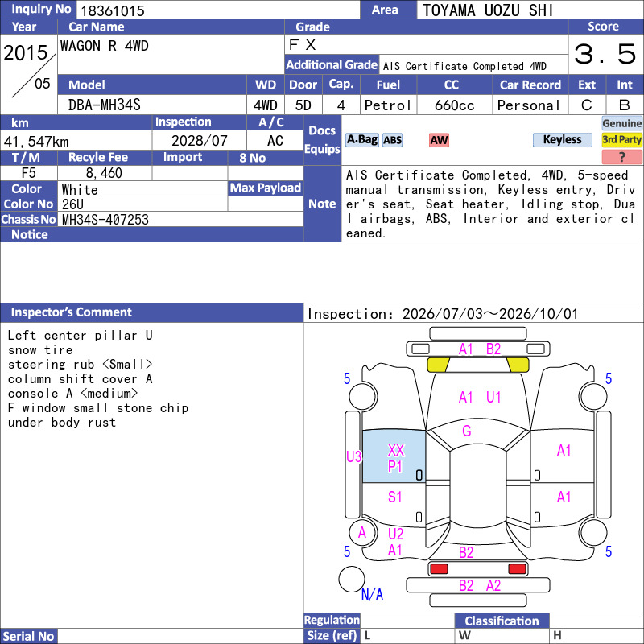Image resolution: width=644 pixels, height=644 pixels.
Task: Click the spare tire circle beside N/A
Action: 352,579
